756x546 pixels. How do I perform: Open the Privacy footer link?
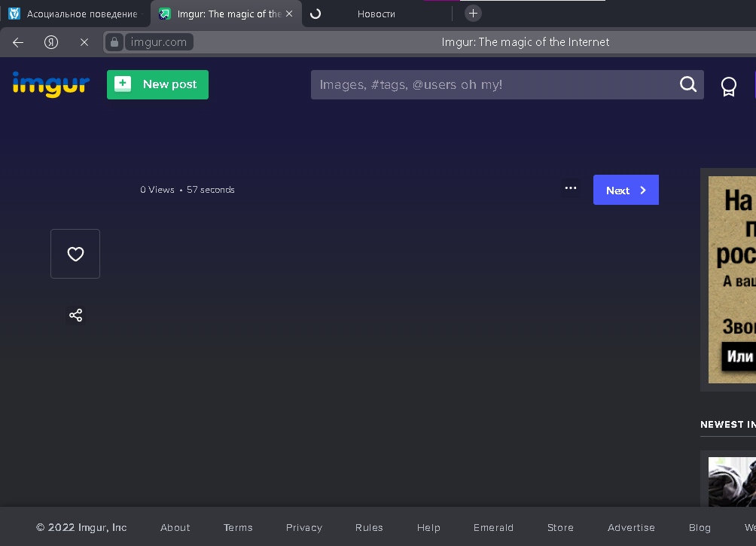pos(303,527)
